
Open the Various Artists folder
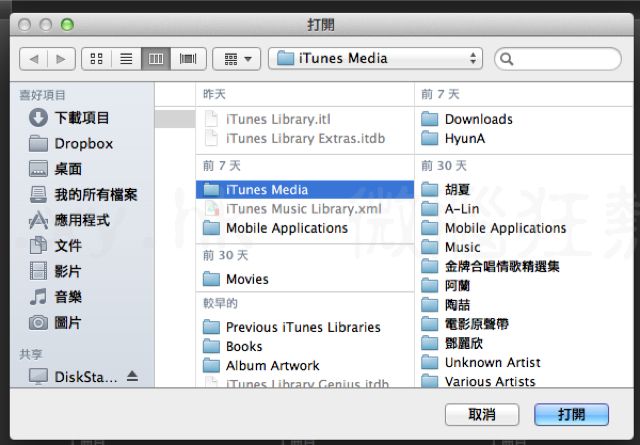point(489,381)
